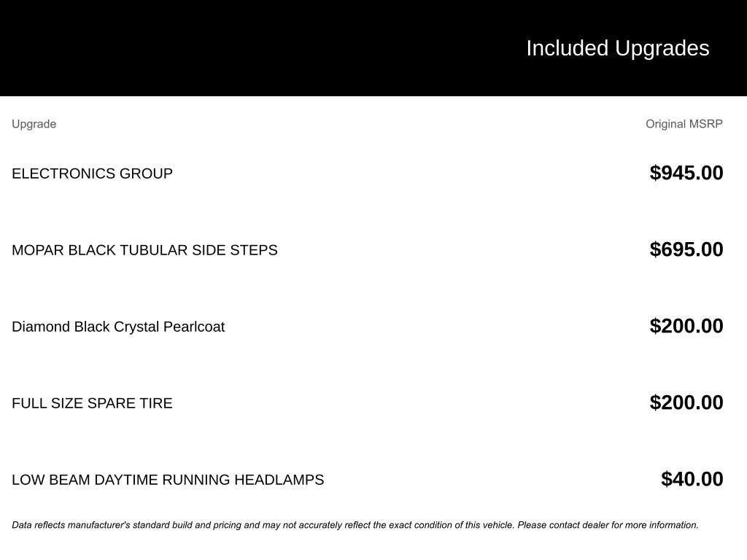747x560 pixels.
Task: Select the Diamond Black Crystal Pearlcoat entry
Action: 118,327
